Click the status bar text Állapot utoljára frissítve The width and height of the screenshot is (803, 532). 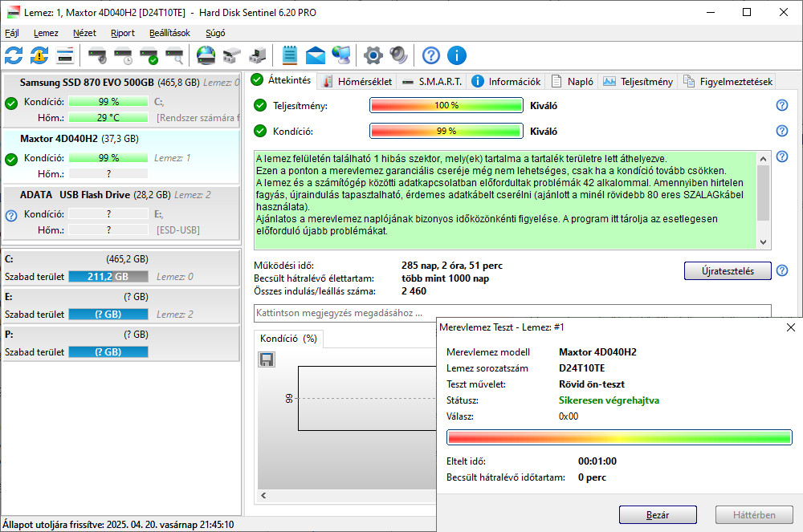(x=118, y=524)
